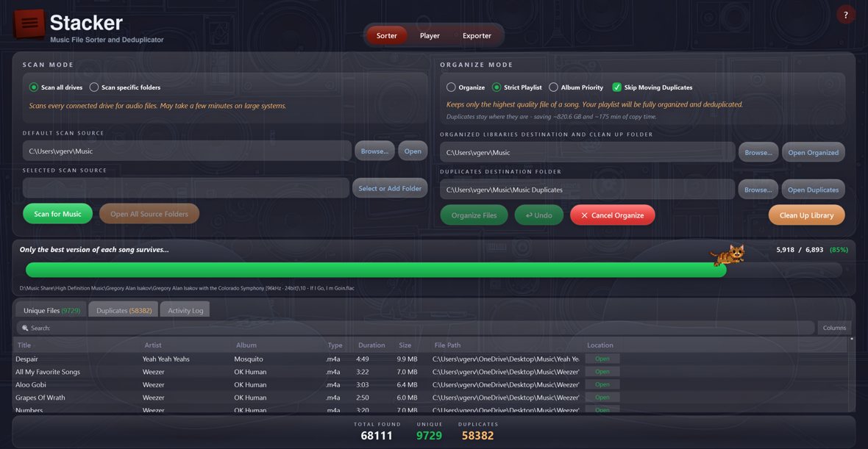Click organized libraries destination path field

click(x=587, y=152)
